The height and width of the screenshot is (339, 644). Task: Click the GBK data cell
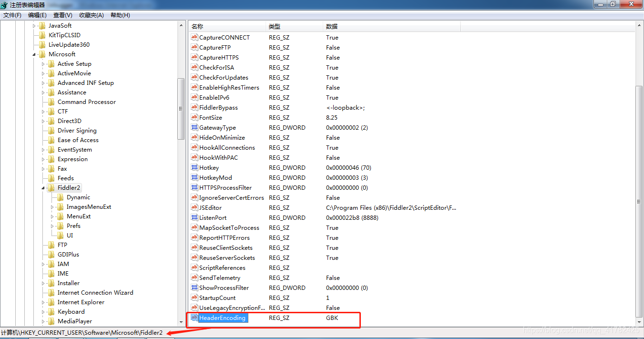click(x=332, y=318)
